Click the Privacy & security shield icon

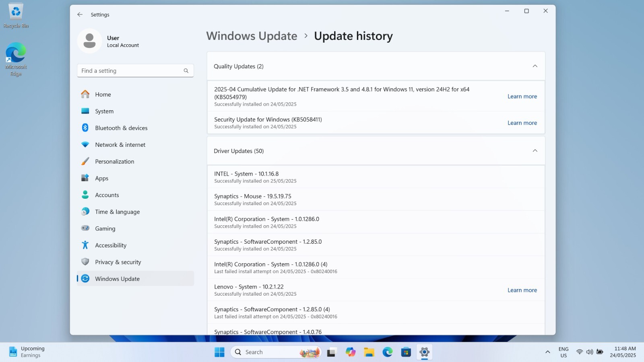pyautogui.click(x=85, y=262)
